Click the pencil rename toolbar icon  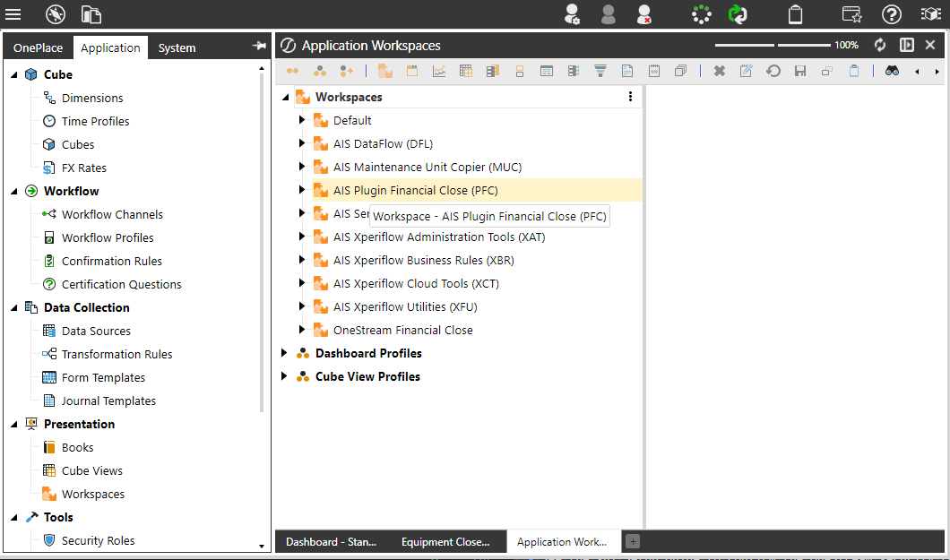[746, 72]
